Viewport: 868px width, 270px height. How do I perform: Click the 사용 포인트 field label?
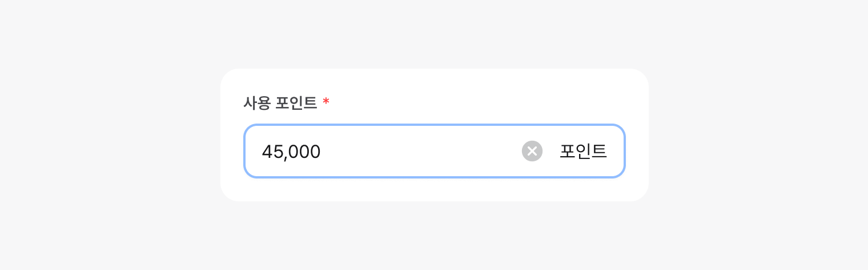[280, 102]
